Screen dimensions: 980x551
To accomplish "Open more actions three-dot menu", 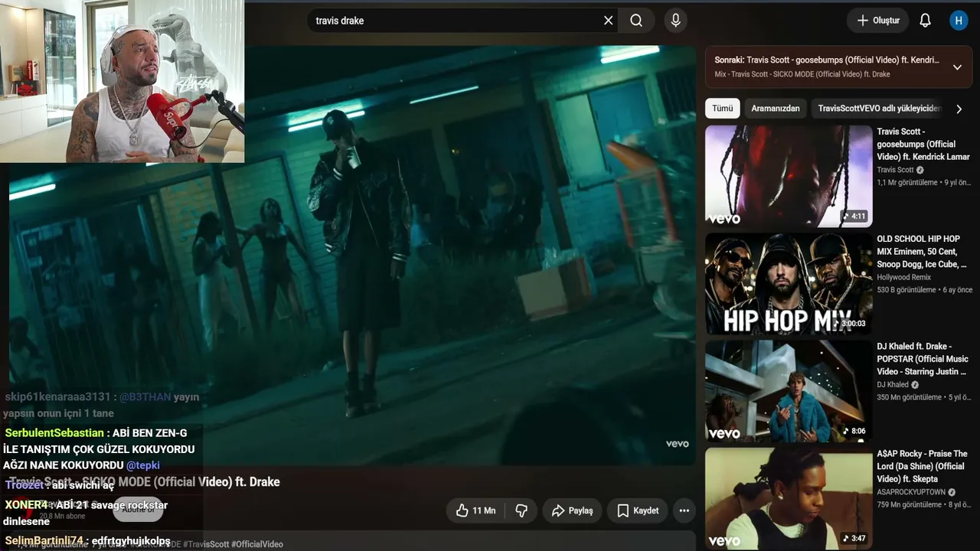I will (684, 510).
